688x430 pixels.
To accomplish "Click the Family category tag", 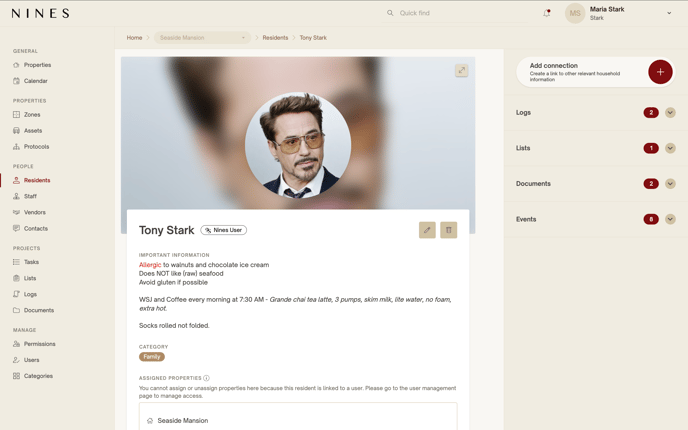I will click(152, 357).
